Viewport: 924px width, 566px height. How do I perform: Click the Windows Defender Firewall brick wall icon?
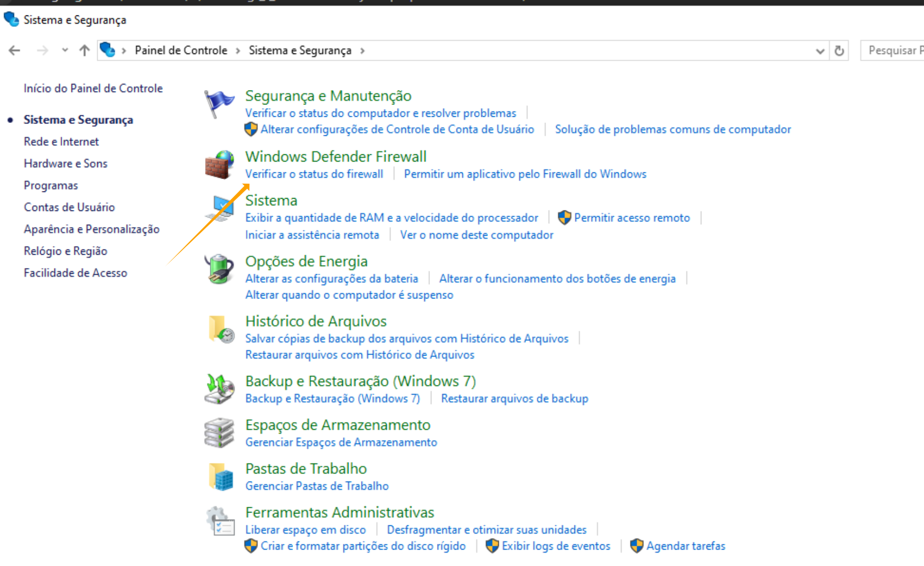(x=220, y=165)
